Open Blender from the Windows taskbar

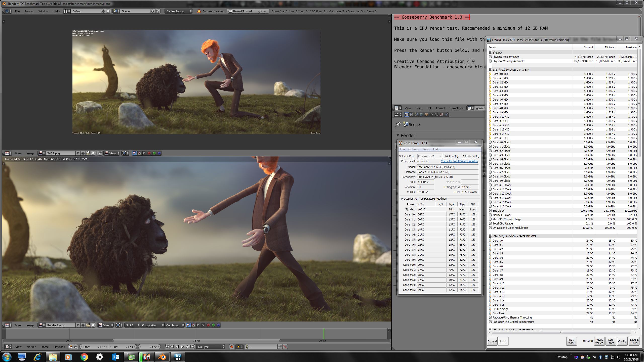tap(162, 357)
